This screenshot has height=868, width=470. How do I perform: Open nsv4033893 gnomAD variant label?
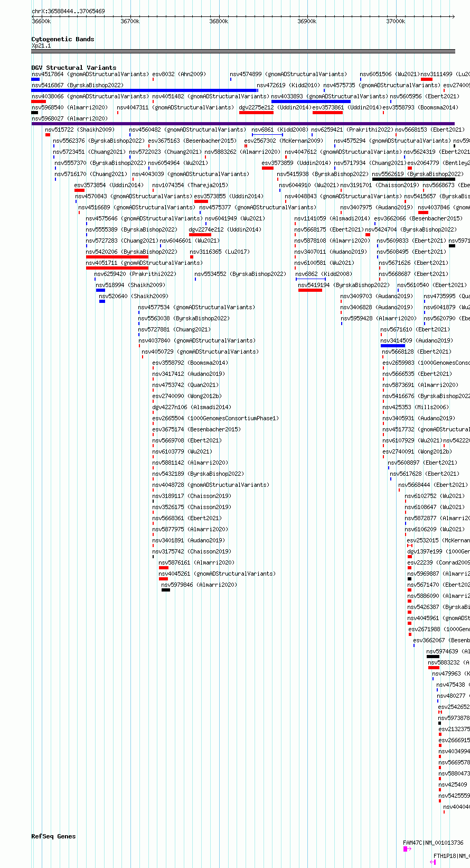(x=330, y=96)
